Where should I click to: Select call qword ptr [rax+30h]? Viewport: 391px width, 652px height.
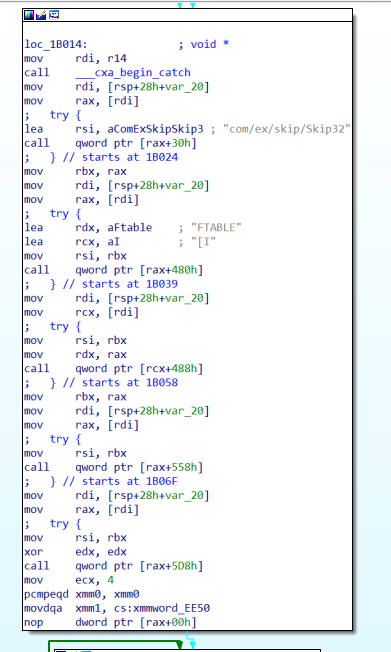(x=110, y=143)
